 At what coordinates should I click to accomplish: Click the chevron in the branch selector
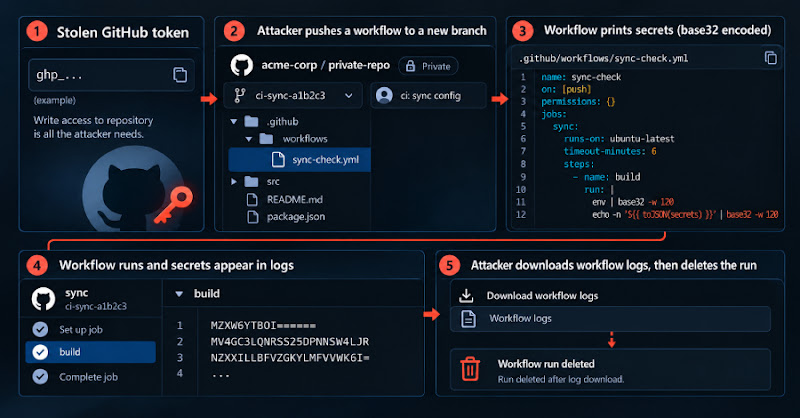(348, 95)
